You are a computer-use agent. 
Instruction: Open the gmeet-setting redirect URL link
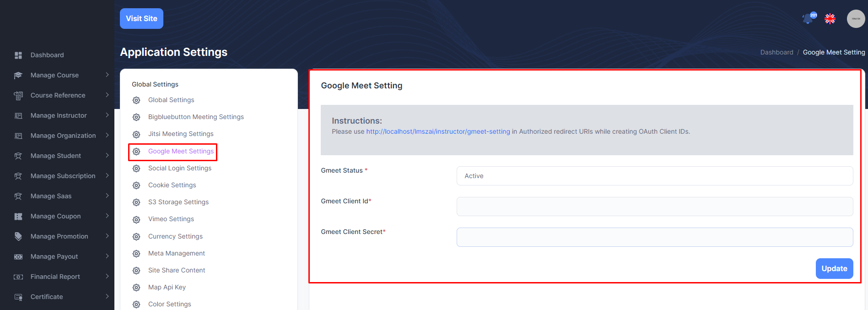click(x=438, y=131)
